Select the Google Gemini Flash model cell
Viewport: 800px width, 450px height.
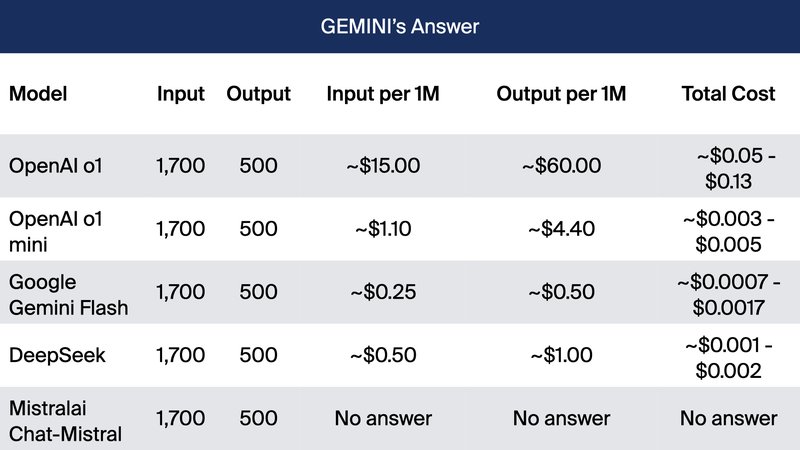[68, 293]
